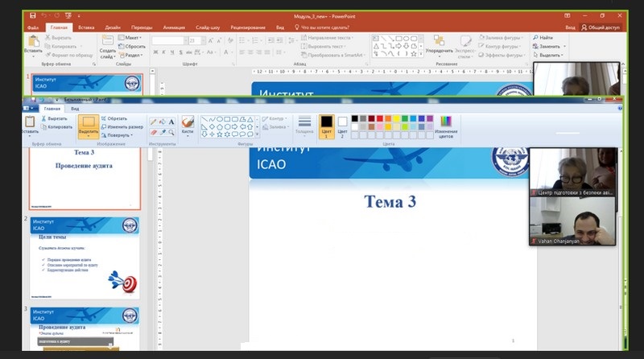Pick the Text tool in Paint
644x359 pixels.
pos(171,122)
